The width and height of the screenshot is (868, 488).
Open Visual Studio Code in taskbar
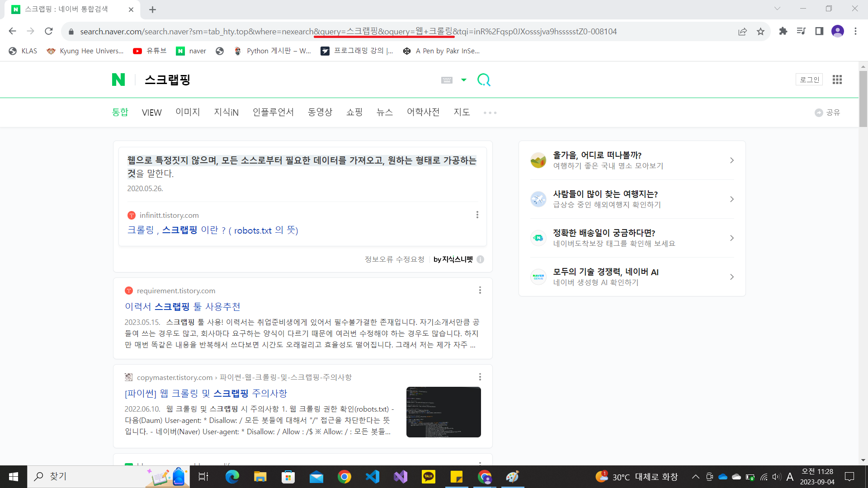(373, 477)
